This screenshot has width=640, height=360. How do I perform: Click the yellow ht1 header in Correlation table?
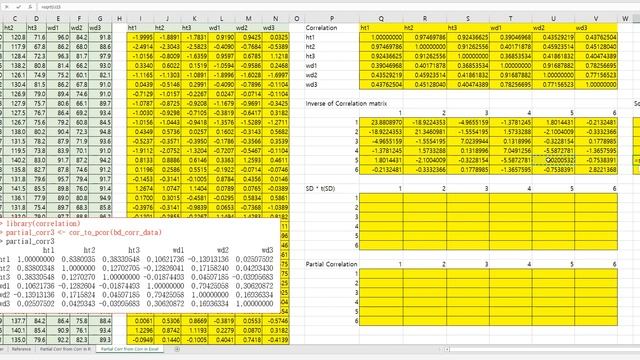click(381, 28)
